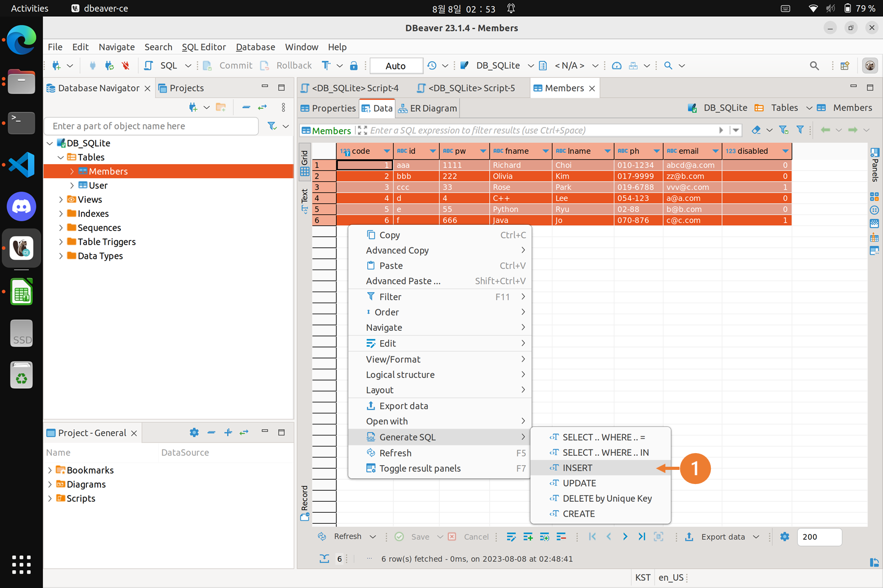
Task: Click the Tables breadcrumb link
Action: (x=777, y=108)
